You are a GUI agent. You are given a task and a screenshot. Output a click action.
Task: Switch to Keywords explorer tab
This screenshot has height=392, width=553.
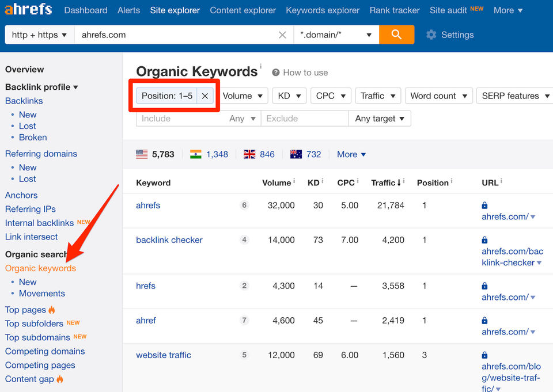323,10
